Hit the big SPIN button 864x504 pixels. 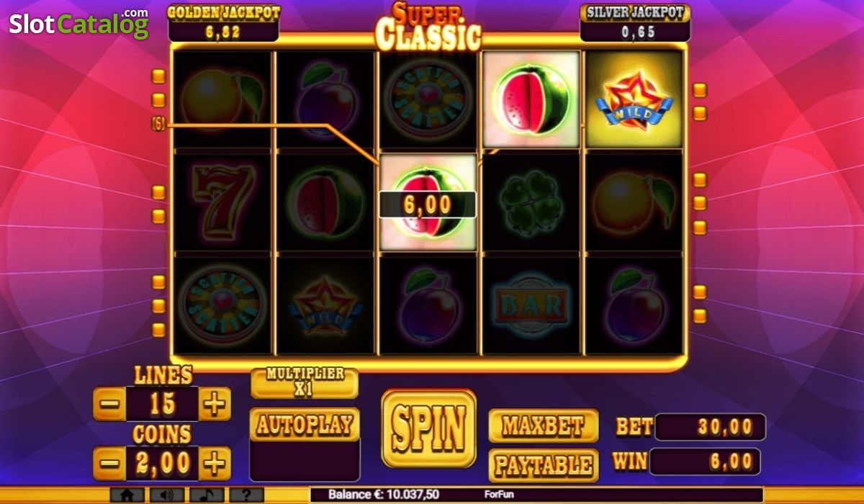coord(428,428)
